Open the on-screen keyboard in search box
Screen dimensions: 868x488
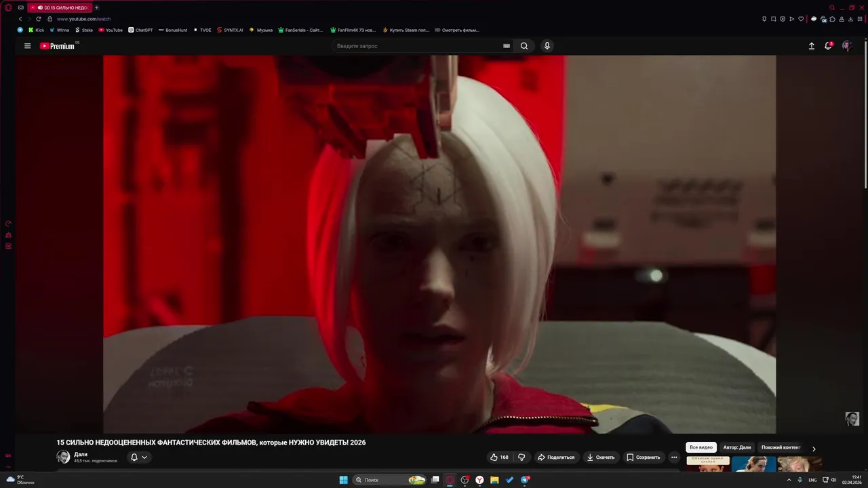[x=506, y=46]
